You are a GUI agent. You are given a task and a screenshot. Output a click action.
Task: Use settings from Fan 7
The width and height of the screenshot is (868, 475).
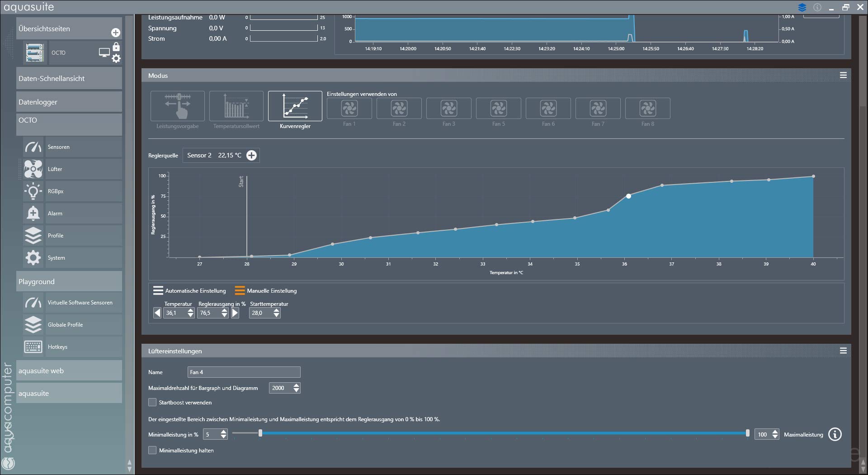(x=598, y=109)
